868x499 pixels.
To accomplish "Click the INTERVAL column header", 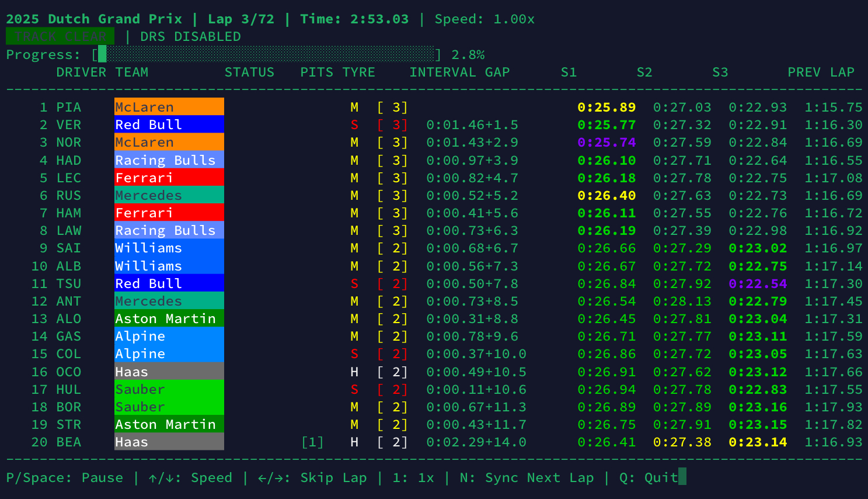I will (442, 72).
